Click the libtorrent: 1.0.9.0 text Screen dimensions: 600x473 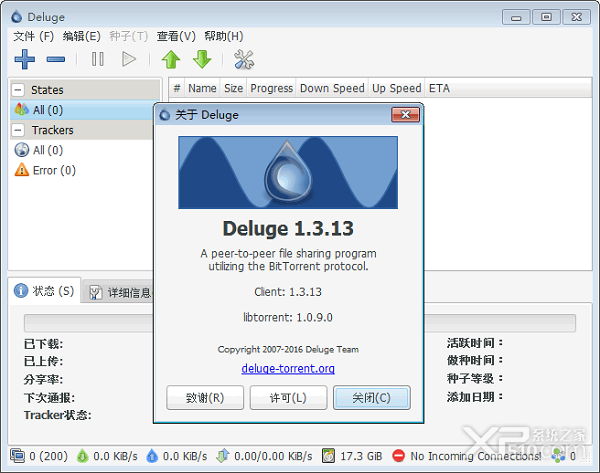click(x=288, y=317)
